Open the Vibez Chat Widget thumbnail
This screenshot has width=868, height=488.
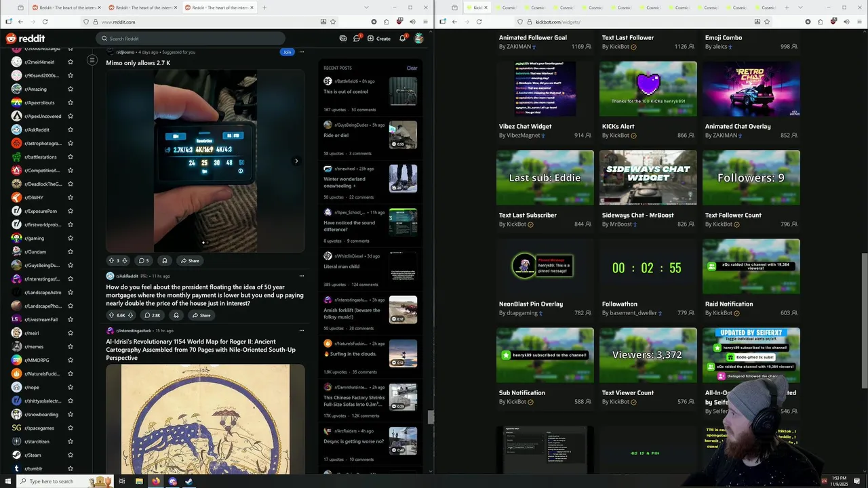click(545, 89)
